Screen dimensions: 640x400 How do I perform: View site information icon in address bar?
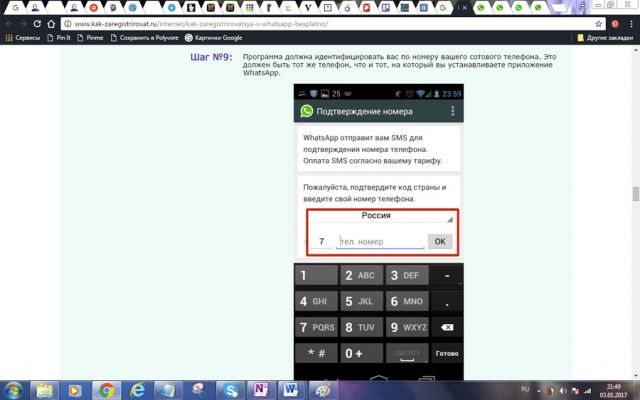[67, 24]
